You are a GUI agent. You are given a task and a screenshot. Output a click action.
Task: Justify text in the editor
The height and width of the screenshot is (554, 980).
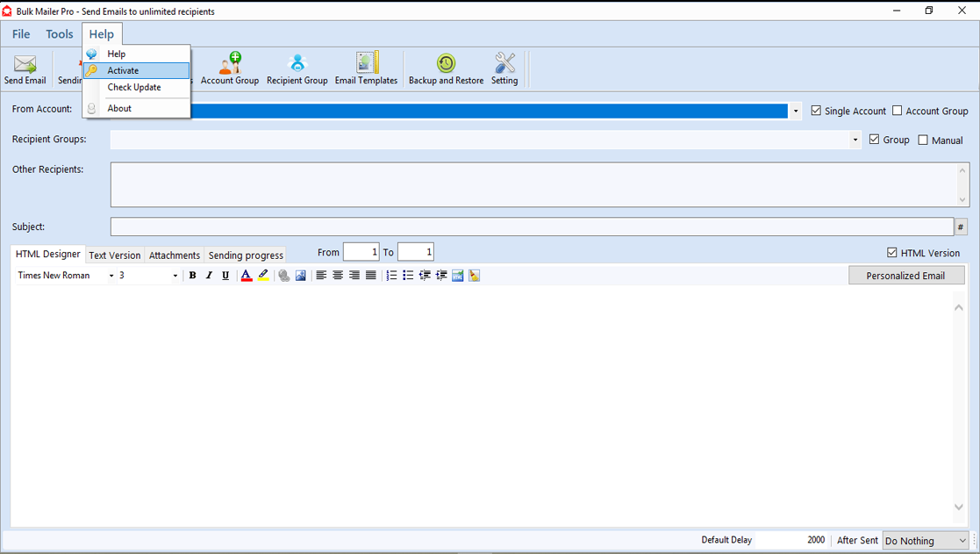click(x=370, y=275)
